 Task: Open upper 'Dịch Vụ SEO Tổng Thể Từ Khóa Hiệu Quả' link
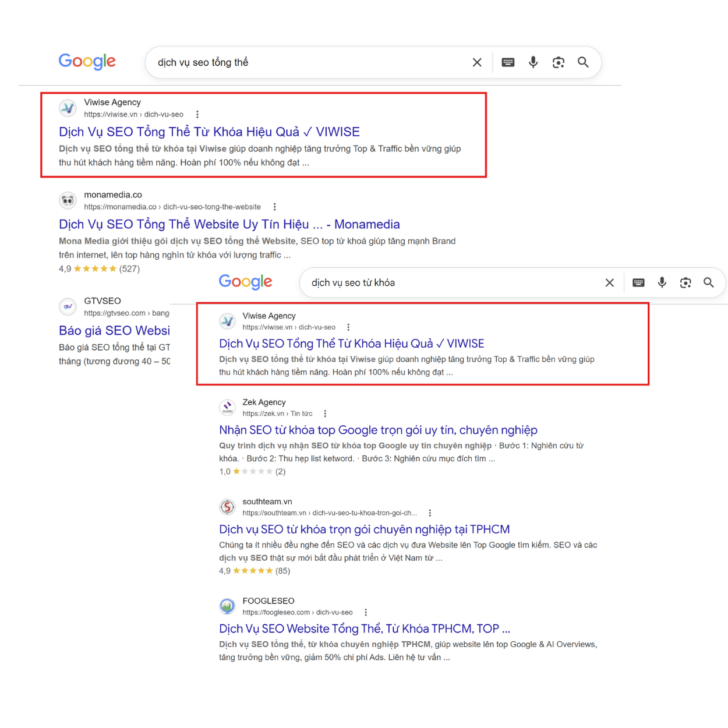[209, 132]
